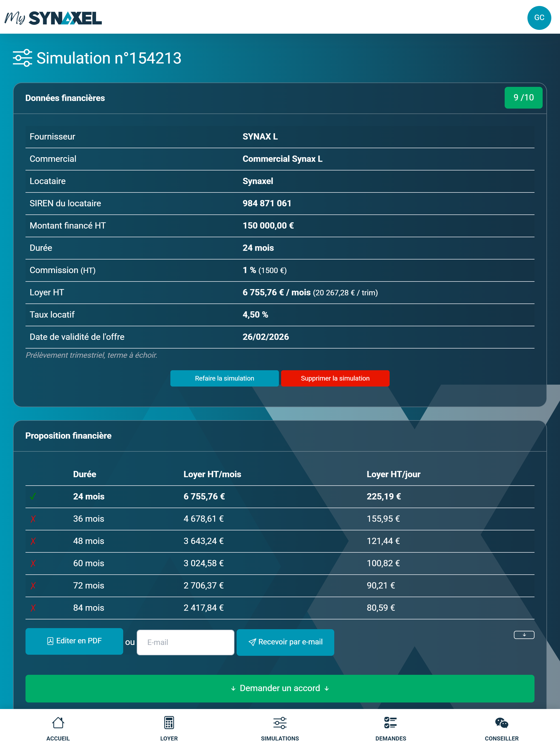Screen dimensions: 560x747
Task: Click the red X on 48 mois row
Action: pos(33,541)
